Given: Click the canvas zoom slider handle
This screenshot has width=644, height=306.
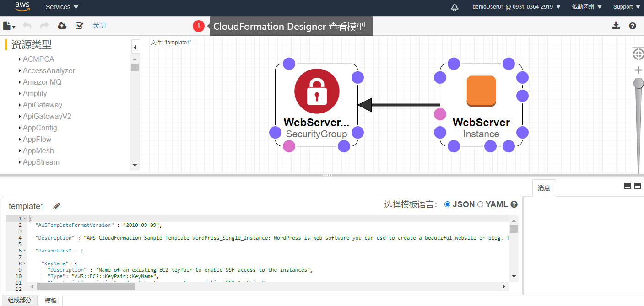Looking at the screenshot, I should 638,83.
